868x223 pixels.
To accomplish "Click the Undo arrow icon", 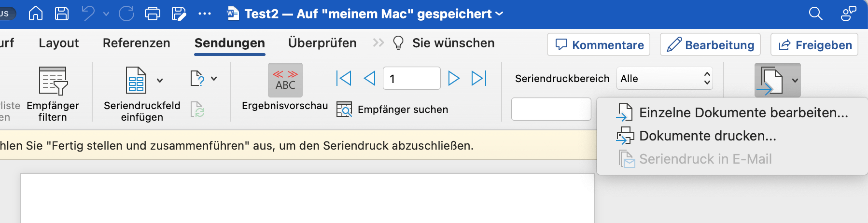I will 88,14.
